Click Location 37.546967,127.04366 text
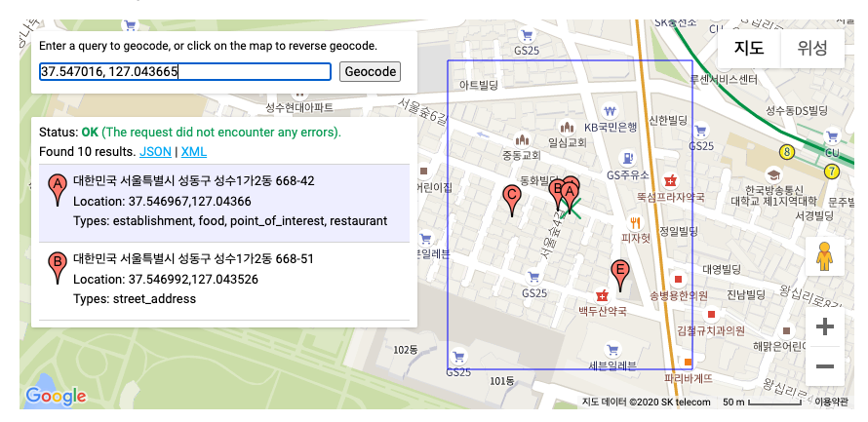 (162, 202)
